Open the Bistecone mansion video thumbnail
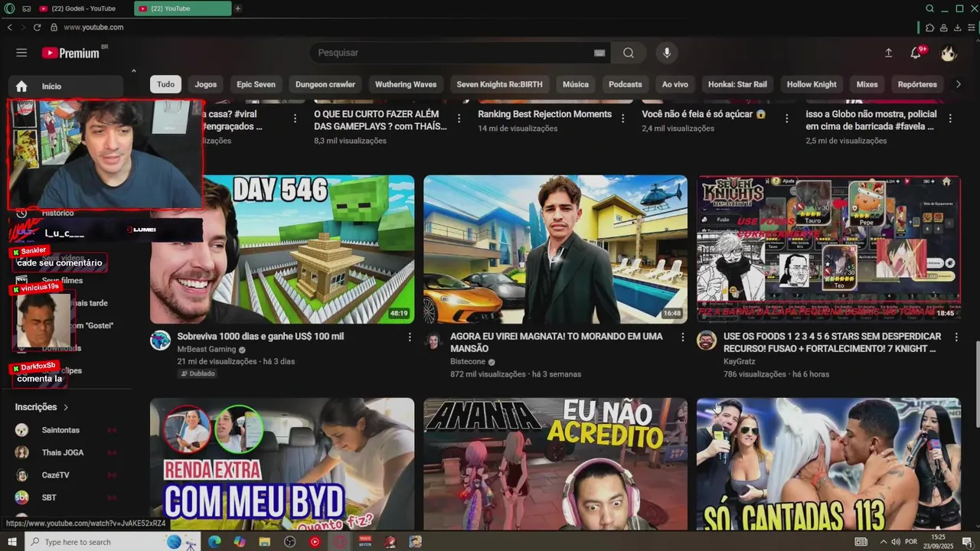 click(x=555, y=249)
